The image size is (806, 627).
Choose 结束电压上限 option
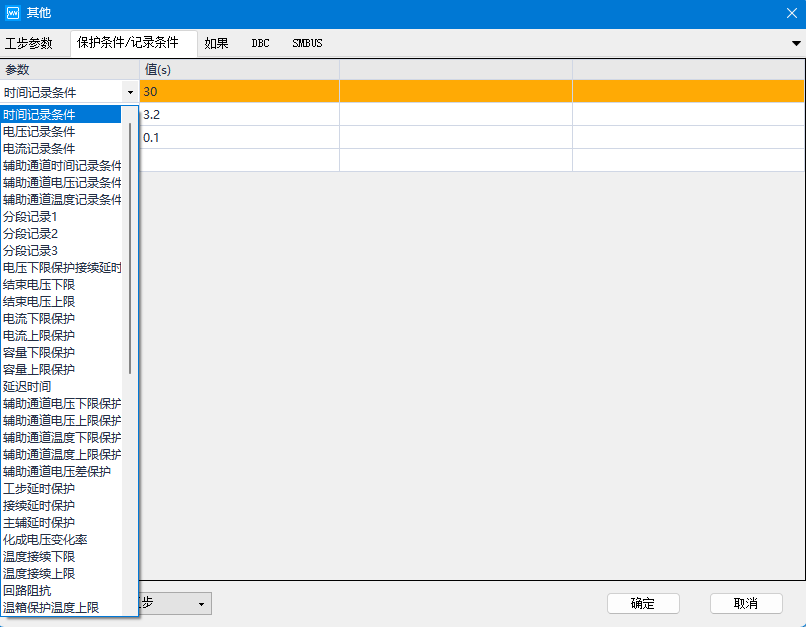click(x=61, y=301)
